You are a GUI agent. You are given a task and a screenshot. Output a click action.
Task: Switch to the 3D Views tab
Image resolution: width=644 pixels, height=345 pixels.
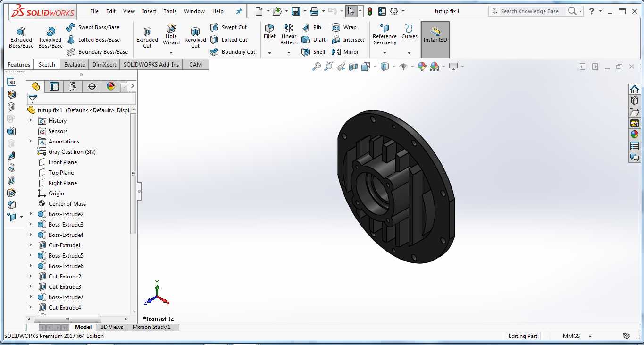click(x=112, y=327)
